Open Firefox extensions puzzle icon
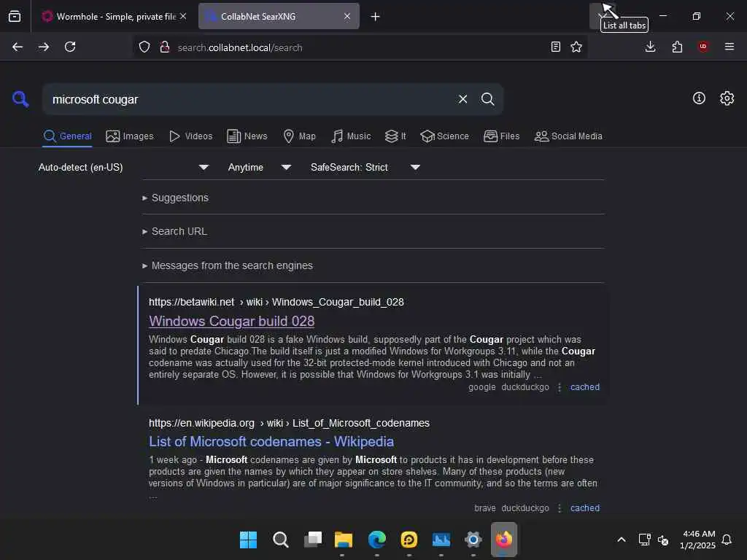The image size is (747, 560). (x=677, y=47)
